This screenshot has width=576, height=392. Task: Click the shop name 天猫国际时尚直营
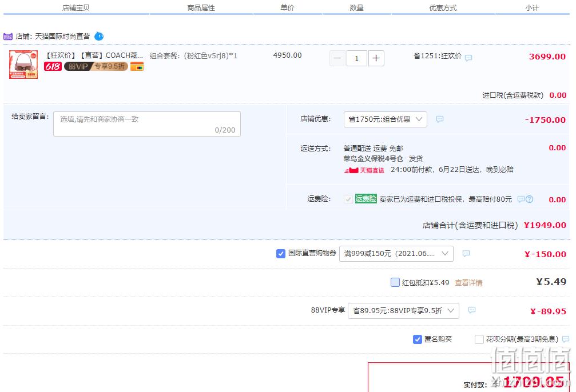pos(62,37)
